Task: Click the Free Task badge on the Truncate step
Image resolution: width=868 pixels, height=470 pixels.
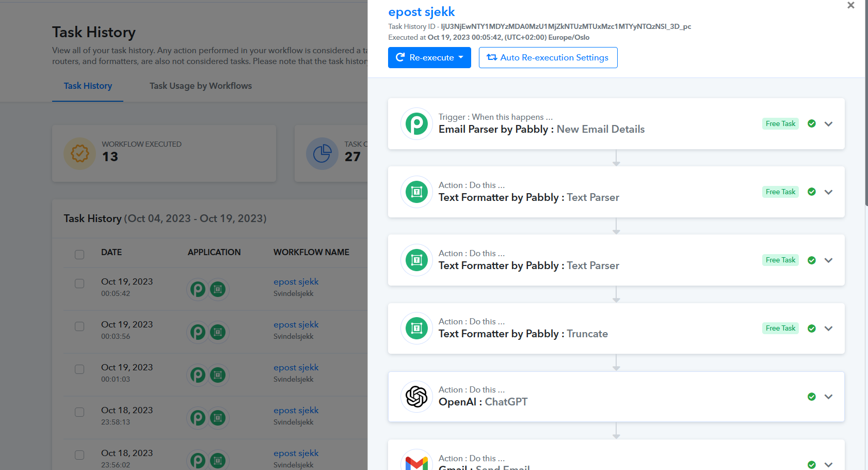Action: [x=780, y=328]
